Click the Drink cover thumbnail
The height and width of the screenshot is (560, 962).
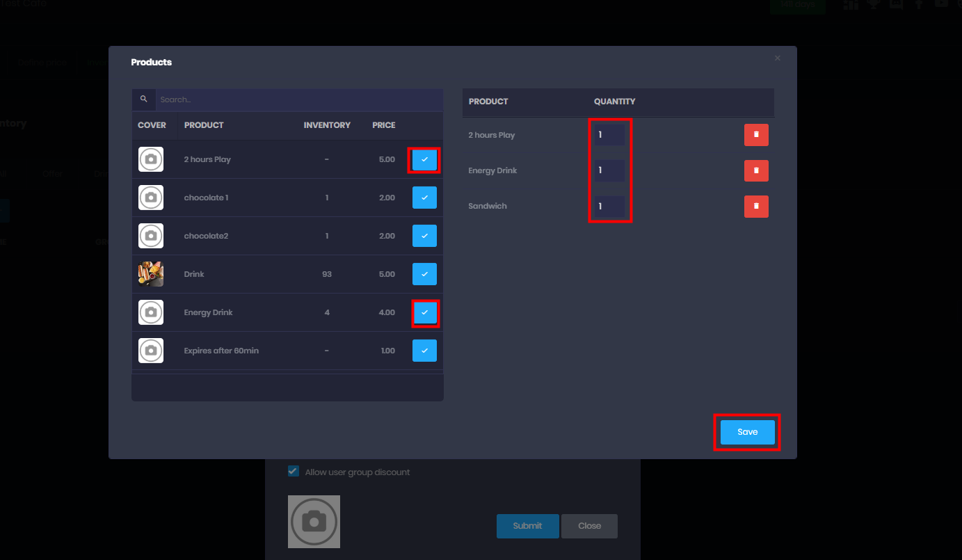coord(151,274)
